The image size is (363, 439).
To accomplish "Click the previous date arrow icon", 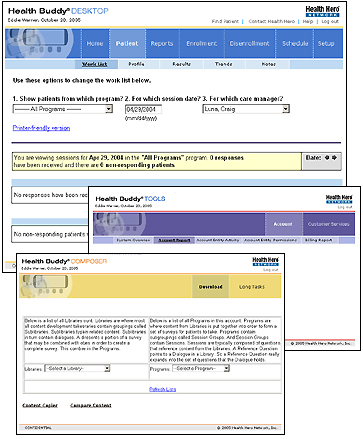I will click(327, 157).
